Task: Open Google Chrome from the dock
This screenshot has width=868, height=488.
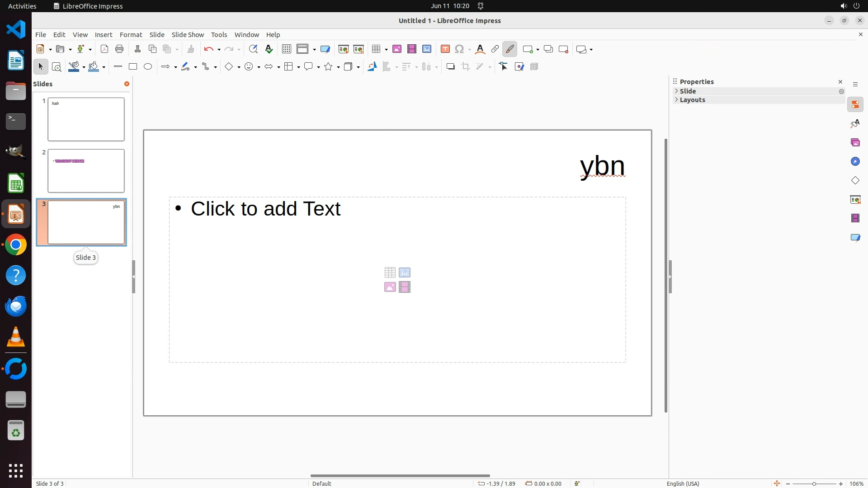Action: (16, 245)
